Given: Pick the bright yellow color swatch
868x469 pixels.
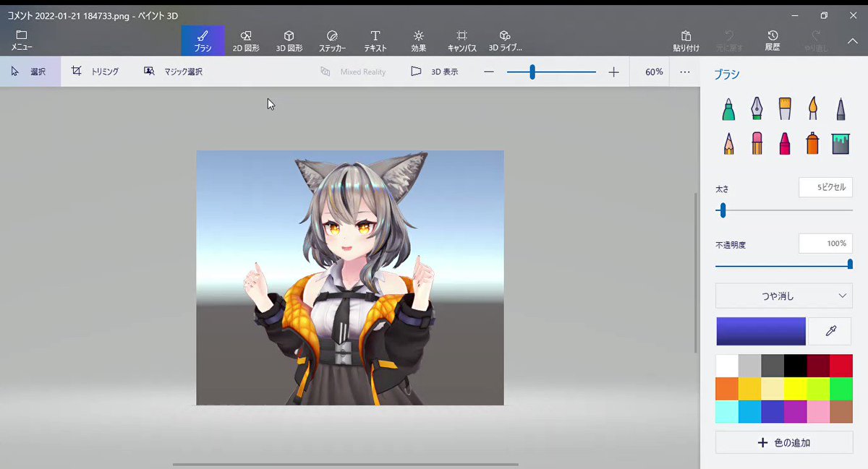Looking at the screenshot, I should (796, 389).
